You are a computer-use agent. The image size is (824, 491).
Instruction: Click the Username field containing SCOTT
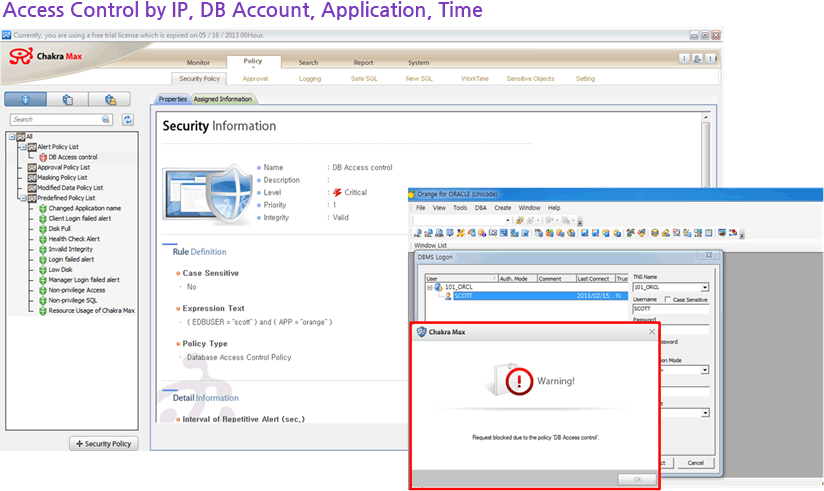coord(671,309)
